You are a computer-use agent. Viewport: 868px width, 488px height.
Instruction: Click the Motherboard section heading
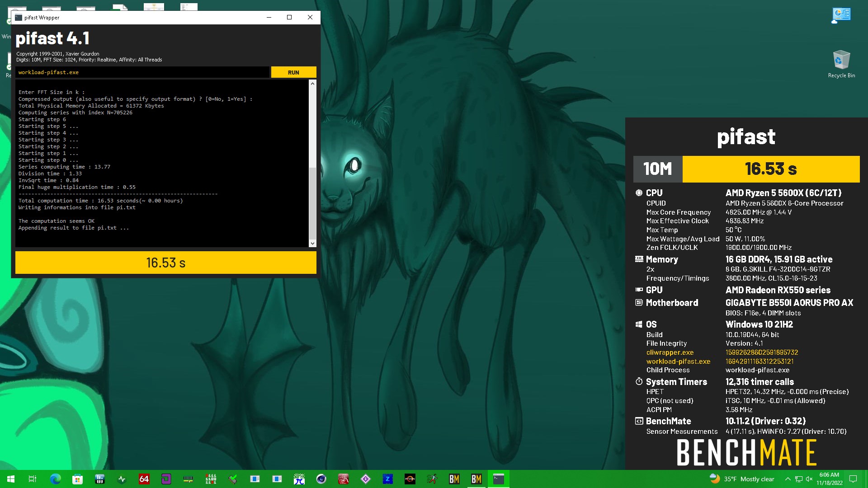point(672,303)
